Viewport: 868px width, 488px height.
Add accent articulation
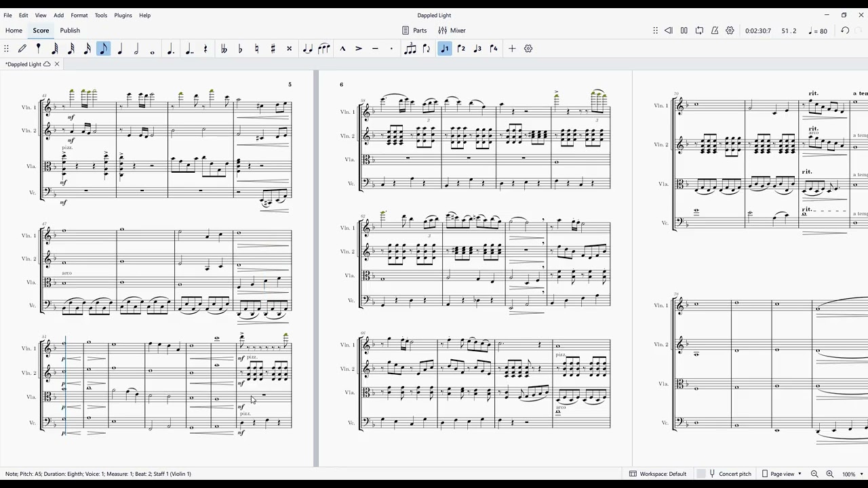(359, 49)
